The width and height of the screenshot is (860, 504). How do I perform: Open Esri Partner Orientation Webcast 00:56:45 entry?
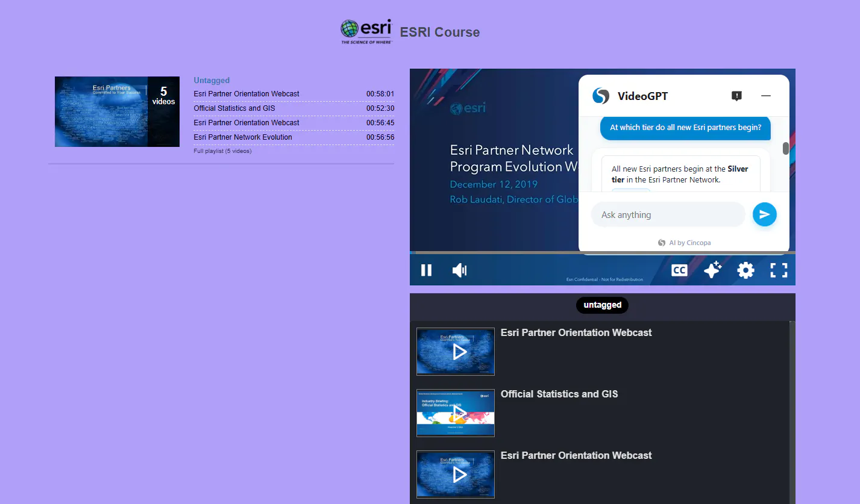(293, 123)
